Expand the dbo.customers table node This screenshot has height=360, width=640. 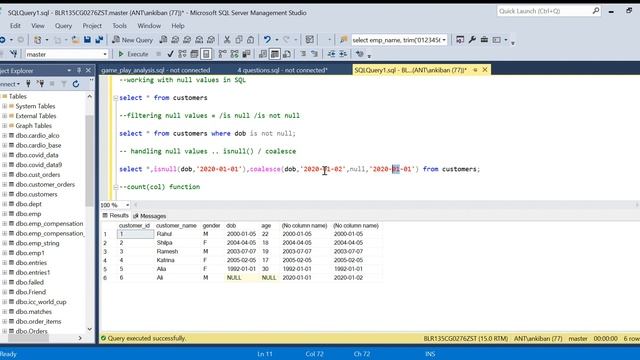[x=4, y=194]
